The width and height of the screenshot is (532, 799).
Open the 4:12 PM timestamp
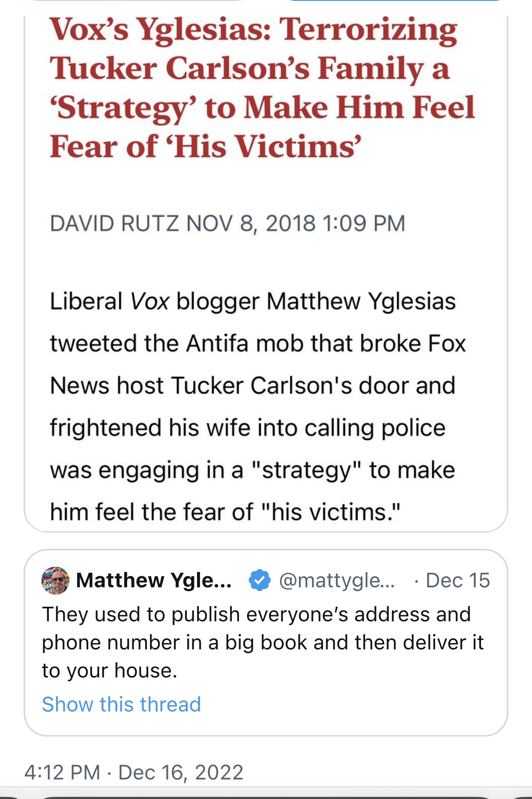pyautogui.click(x=62, y=772)
